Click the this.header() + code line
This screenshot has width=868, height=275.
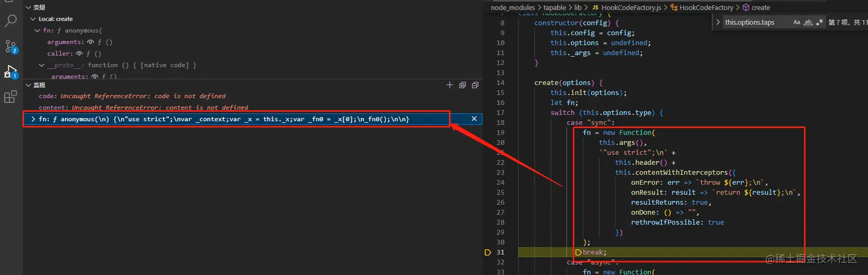645,162
